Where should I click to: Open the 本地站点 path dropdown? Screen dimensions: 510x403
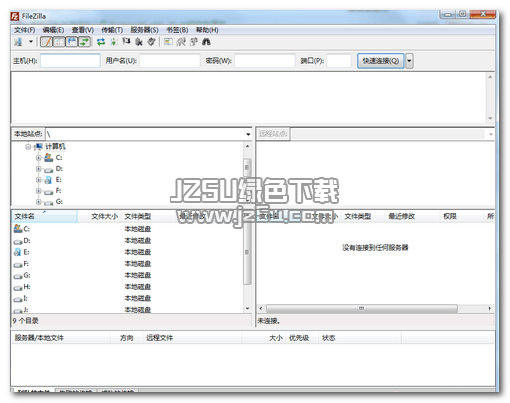[248, 134]
